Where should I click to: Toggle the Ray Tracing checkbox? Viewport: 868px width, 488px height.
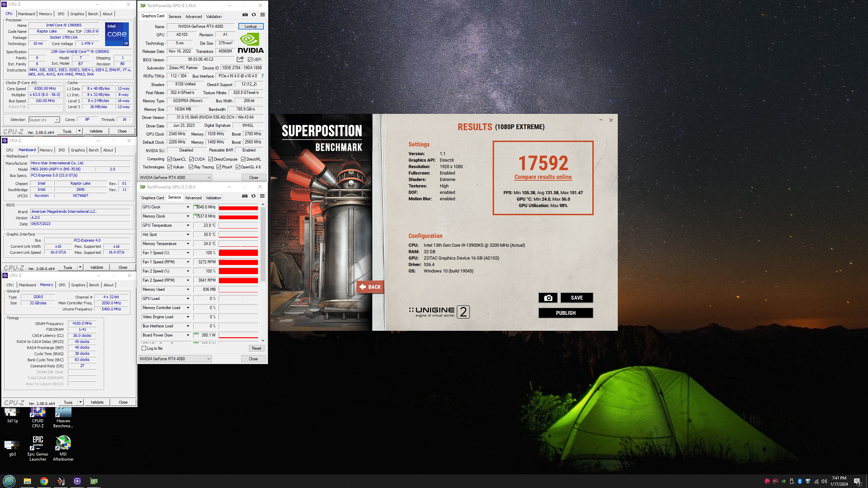coord(191,167)
